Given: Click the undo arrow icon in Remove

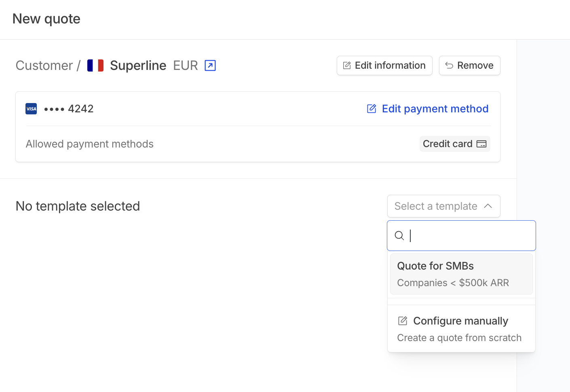Looking at the screenshot, I should point(449,65).
